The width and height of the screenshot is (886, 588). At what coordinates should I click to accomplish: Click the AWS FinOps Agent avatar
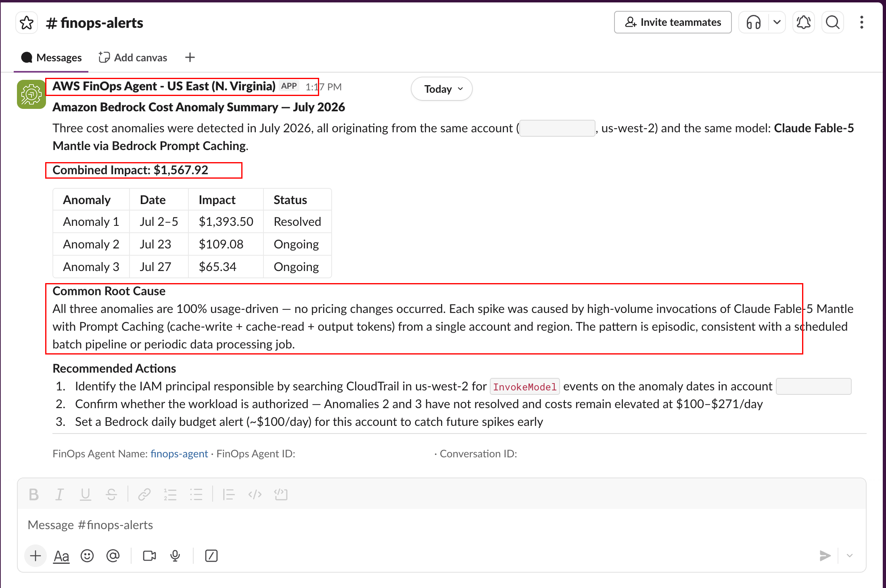click(31, 94)
